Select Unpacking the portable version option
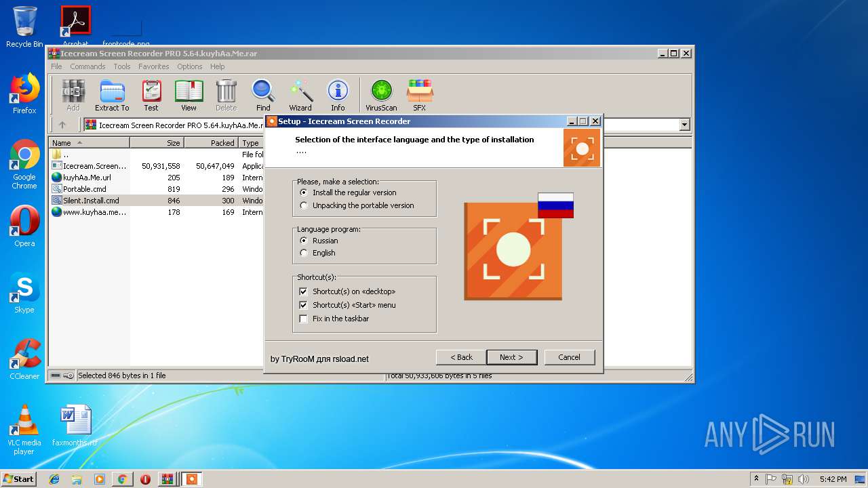This screenshot has height=488, width=868. (357, 205)
